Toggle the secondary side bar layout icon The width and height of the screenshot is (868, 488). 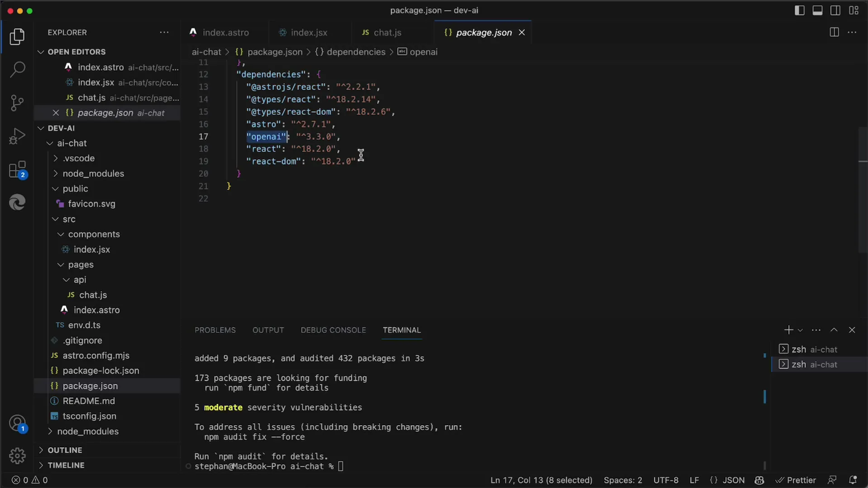pyautogui.click(x=836, y=10)
